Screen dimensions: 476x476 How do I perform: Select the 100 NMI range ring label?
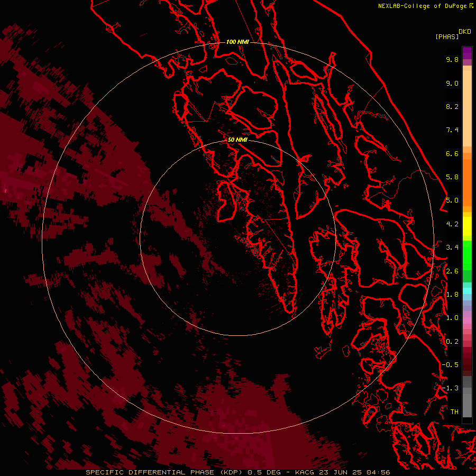click(237, 42)
